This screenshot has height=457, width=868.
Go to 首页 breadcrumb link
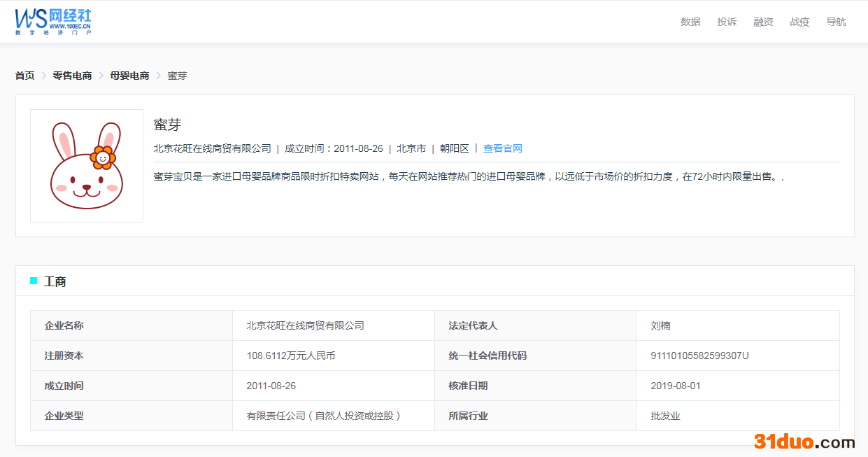[x=24, y=76]
